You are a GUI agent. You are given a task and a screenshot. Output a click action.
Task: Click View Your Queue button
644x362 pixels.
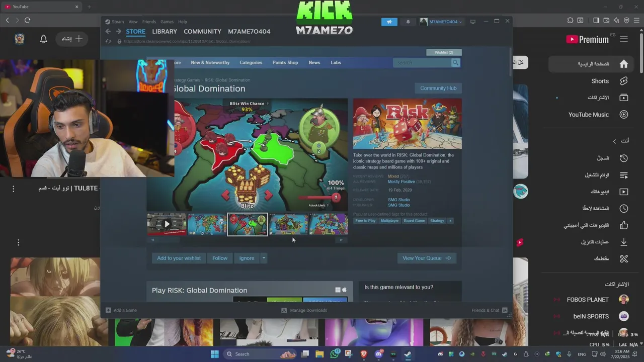427,258
